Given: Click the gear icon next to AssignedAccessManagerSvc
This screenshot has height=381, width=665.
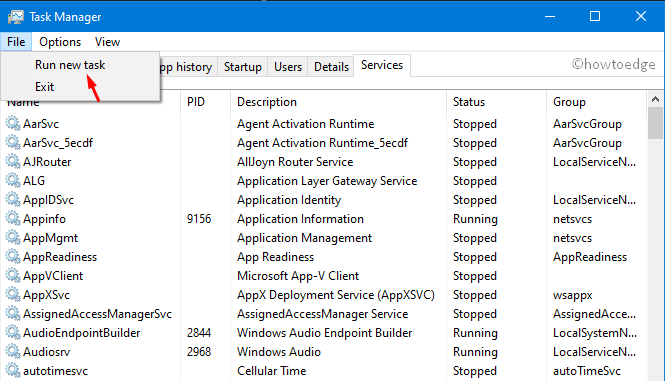Looking at the screenshot, I should [x=13, y=314].
